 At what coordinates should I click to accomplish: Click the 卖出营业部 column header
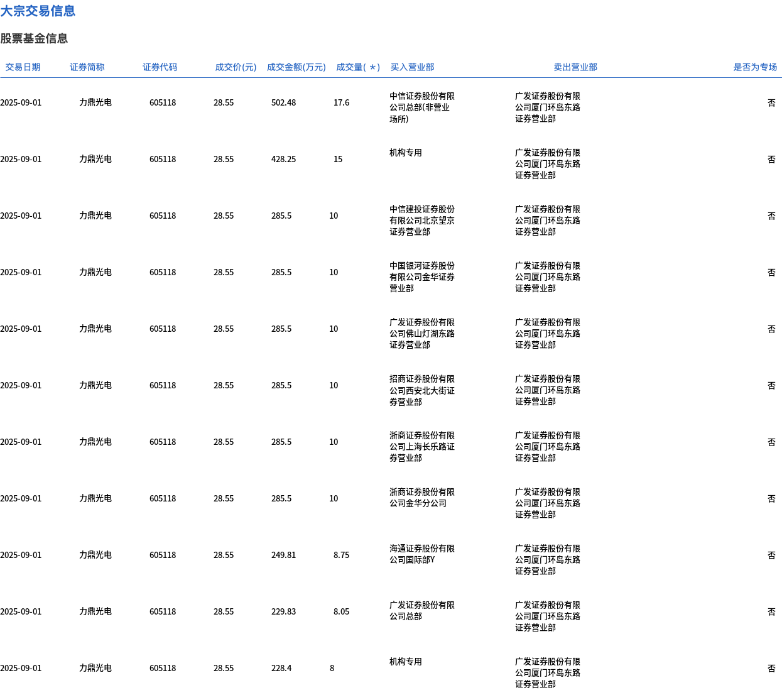[x=575, y=67]
